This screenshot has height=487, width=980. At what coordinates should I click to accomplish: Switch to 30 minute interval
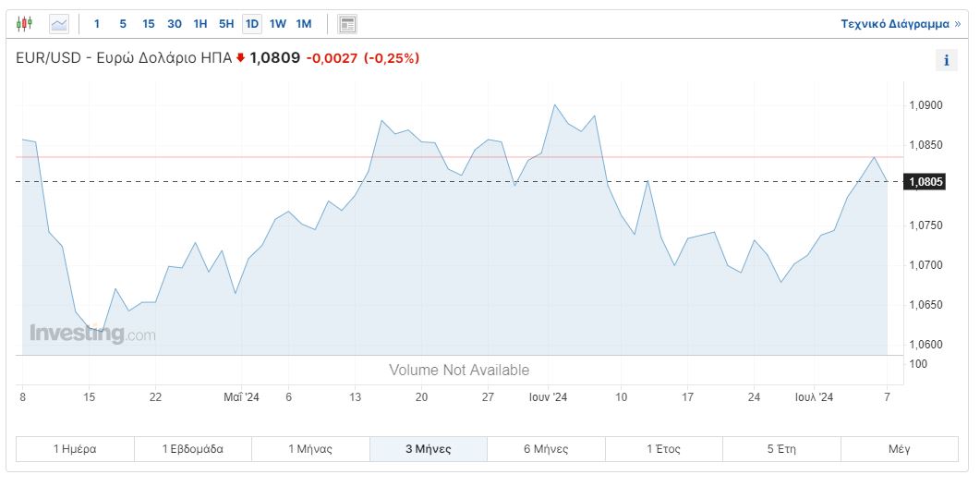coord(175,24)
